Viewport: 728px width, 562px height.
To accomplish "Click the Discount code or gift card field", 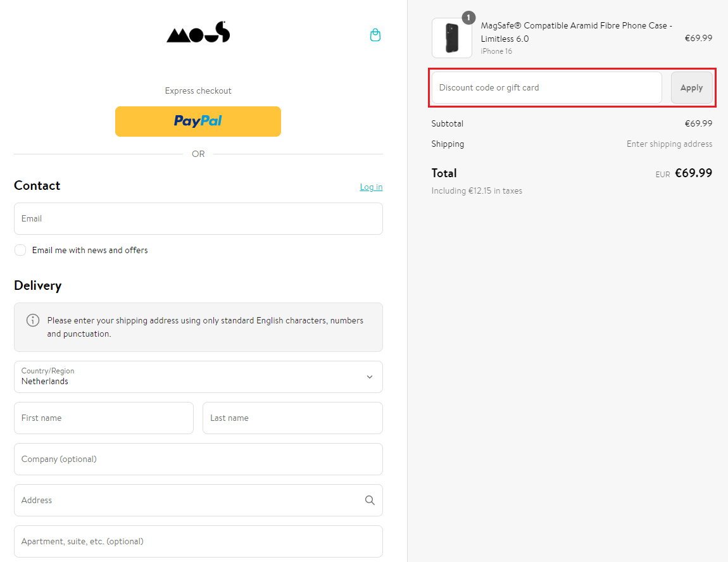I will coord(546,87).
